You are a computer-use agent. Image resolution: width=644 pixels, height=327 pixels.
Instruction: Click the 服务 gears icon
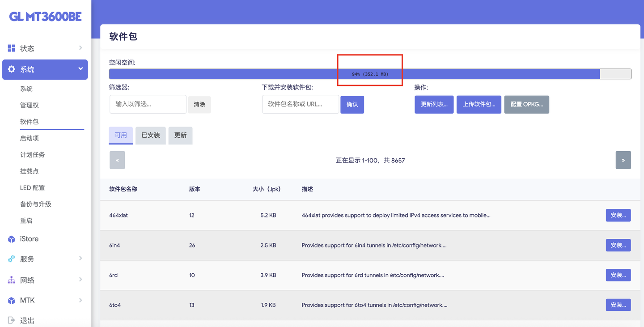coord(12,259)
